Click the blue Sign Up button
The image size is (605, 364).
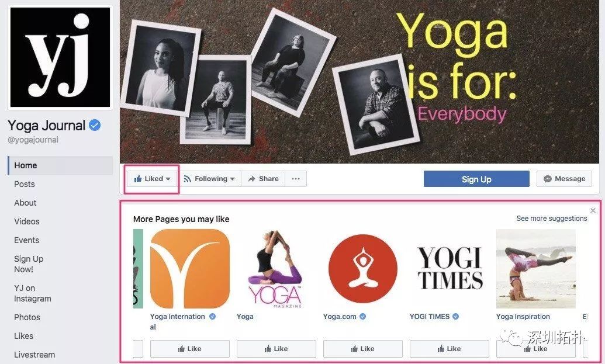(x=476, y=179)
